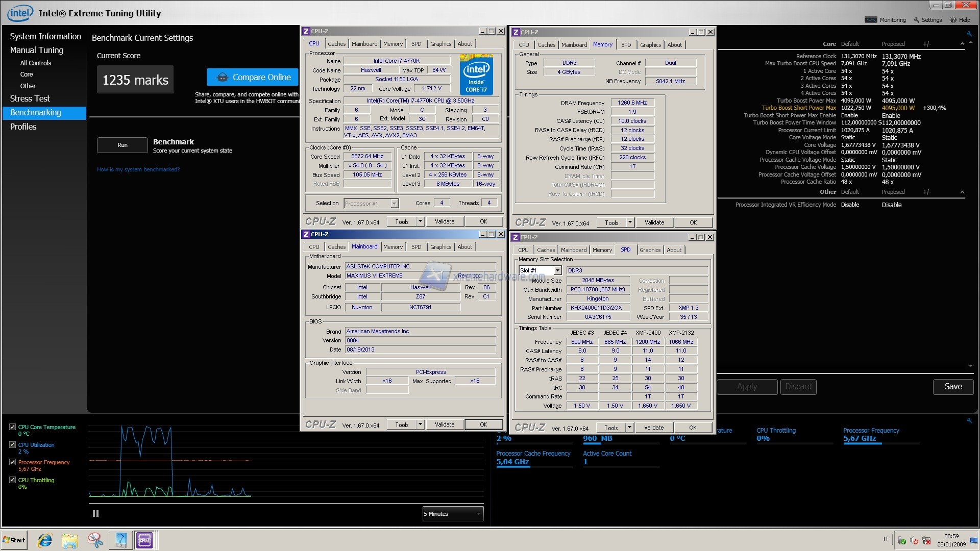This screenshot has height=551, width=980.
Task: Open Settings via the wrench icon
Action: point(916,20)
